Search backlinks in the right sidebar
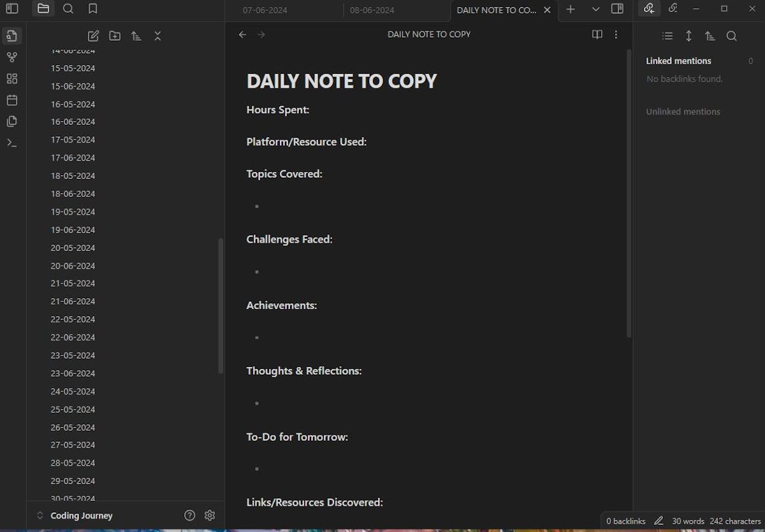 point(732,36)
